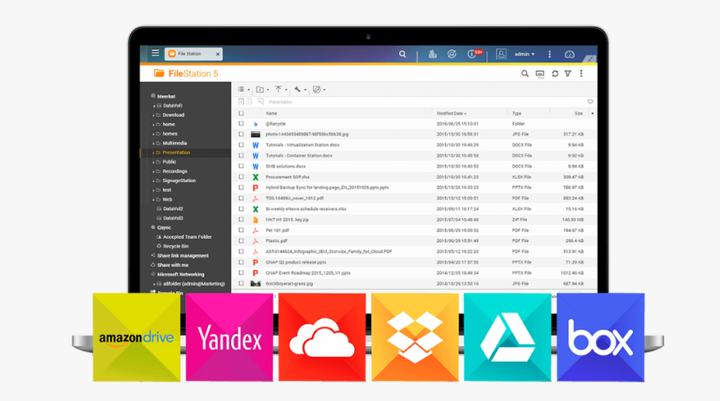Open Accepted Team Folder under Qsync
Screen dimensions: 720x401
[x=187, y=237]
